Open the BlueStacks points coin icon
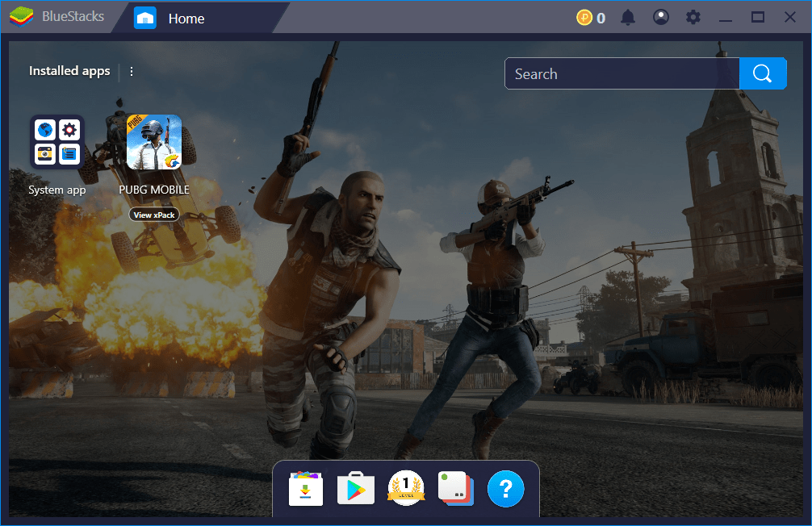Viewport: 812px width, 526px height. pos(584,18)
